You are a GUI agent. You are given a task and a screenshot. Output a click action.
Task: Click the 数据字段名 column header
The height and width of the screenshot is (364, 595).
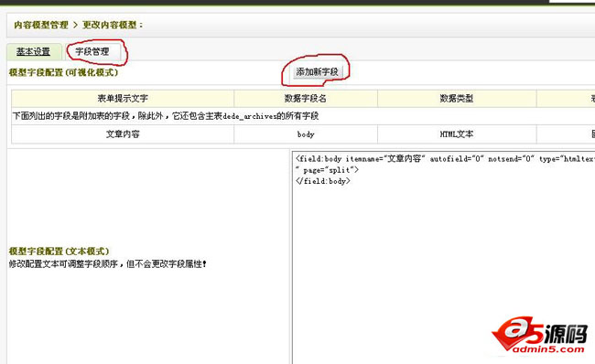pyautogui.click(x=306, y=99)
